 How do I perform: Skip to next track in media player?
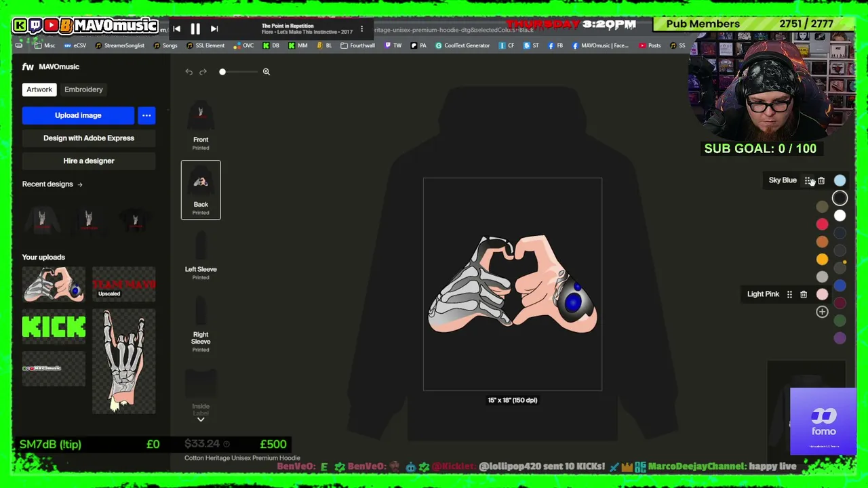(214, 28)
